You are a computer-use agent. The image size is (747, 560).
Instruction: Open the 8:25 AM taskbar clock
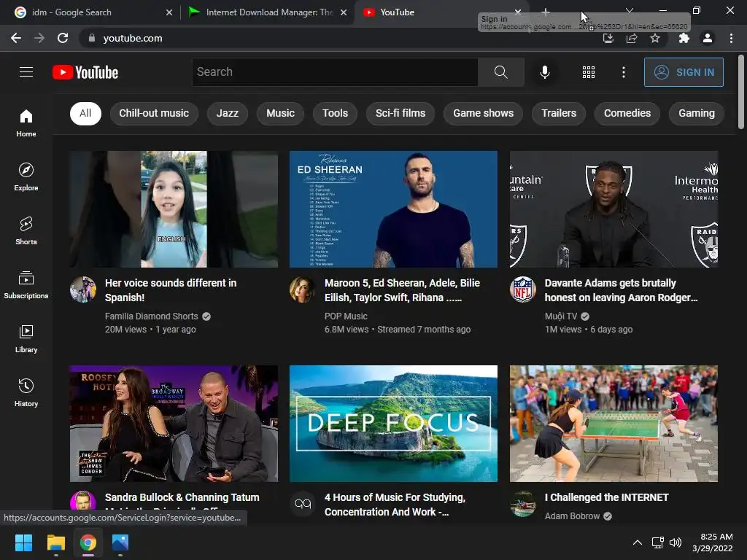[713, 542]
